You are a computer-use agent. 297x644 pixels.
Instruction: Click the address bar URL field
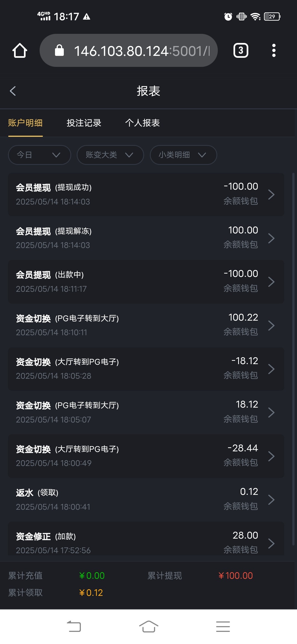(x=142, y=51)
